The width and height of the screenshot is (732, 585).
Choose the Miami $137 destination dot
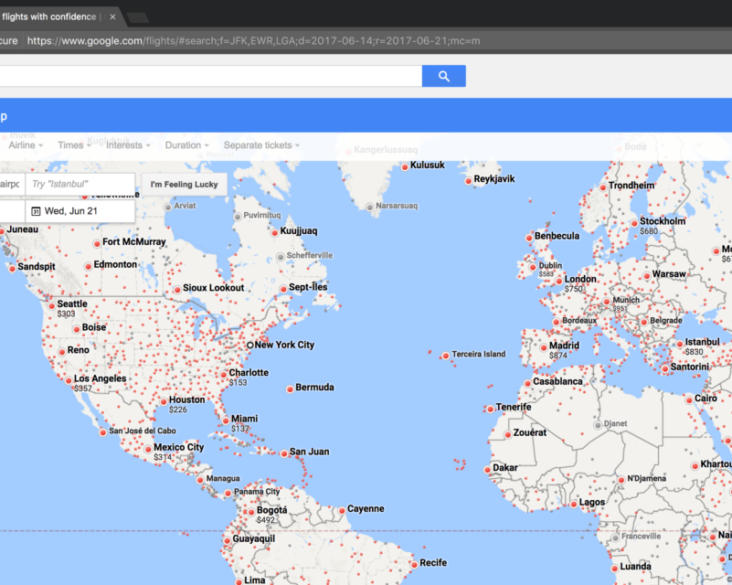(225, 420)
